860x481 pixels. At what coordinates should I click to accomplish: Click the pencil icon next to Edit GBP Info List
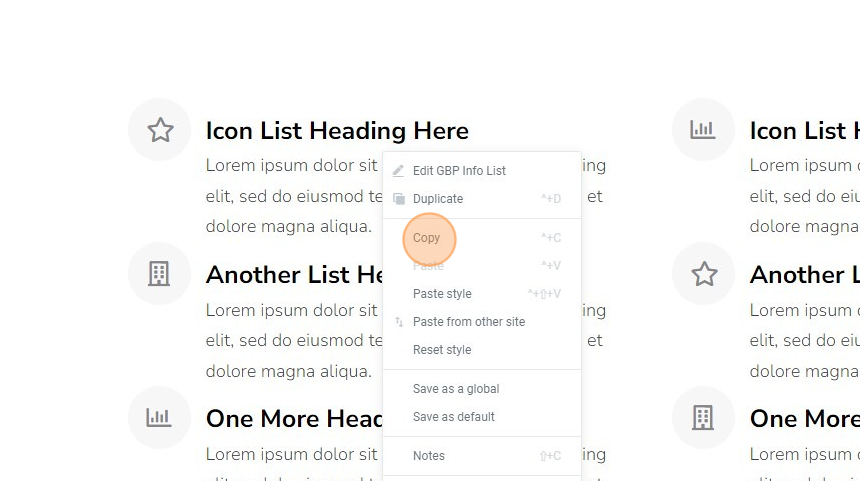(398, 171)
